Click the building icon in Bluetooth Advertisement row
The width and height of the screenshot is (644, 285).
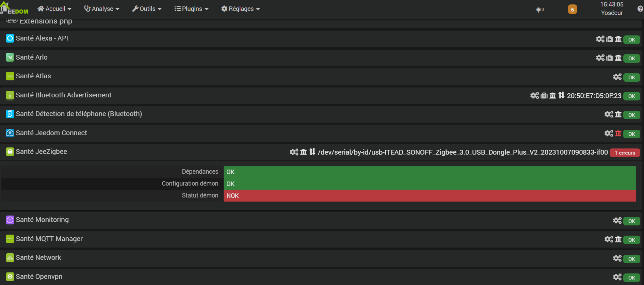point(553,96)
